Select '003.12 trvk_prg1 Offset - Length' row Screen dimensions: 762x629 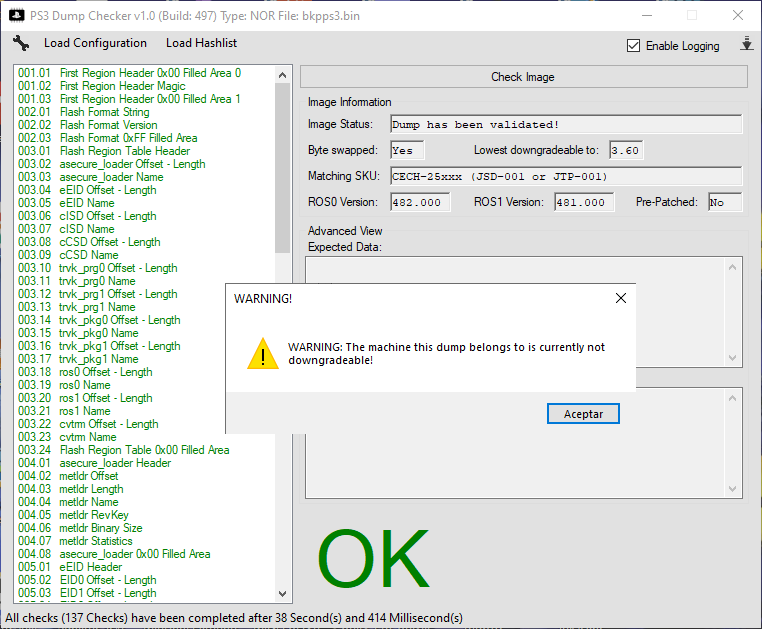coord(98,294)
